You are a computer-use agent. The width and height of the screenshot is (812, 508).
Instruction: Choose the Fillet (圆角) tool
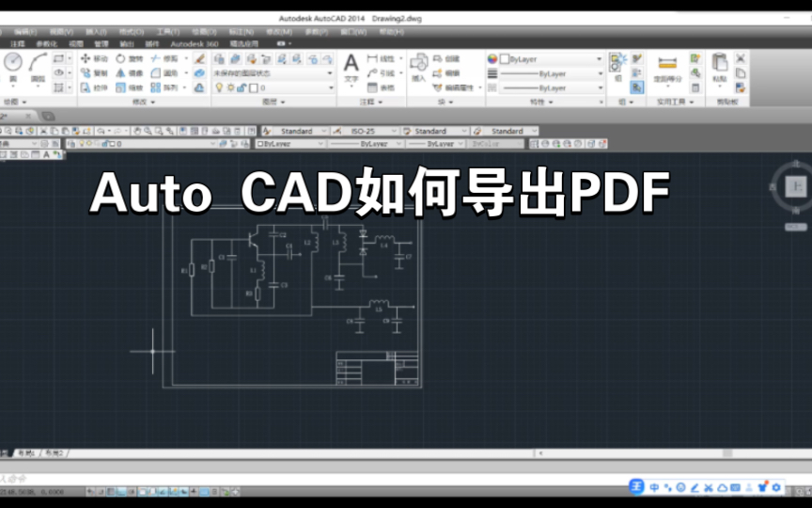pyautogui.click(x=164, y=73)
